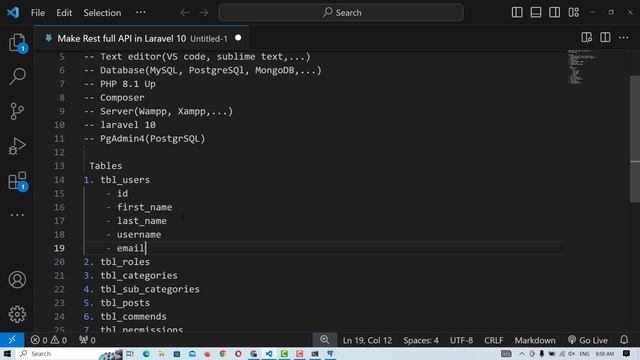Open Windows Action Center notifications
Viewport: 640px width, 360px height.
626,353
